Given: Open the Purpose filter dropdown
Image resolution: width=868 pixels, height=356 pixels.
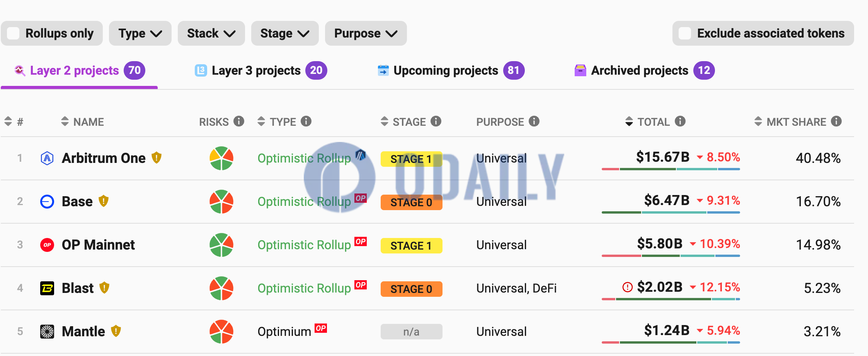Looking at the screenshot, I should coord(366,33).
